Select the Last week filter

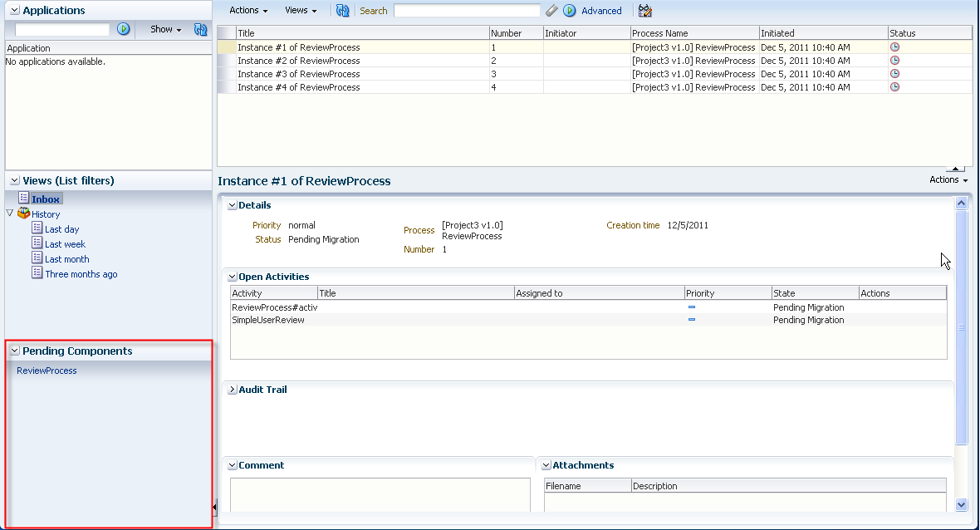65,244
